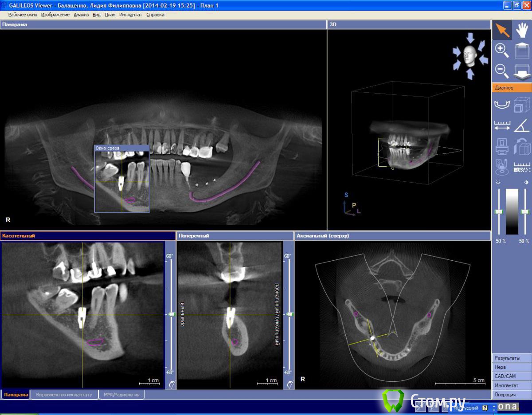532x415 pixels.
Task: Click the panoramic jaw curve icon
Action: coord(502,105)
